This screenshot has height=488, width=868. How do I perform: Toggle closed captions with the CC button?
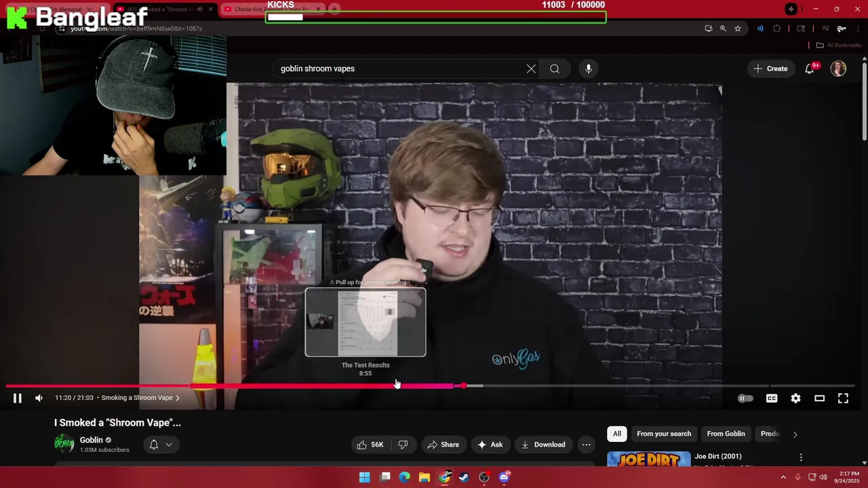pos(772,399)
